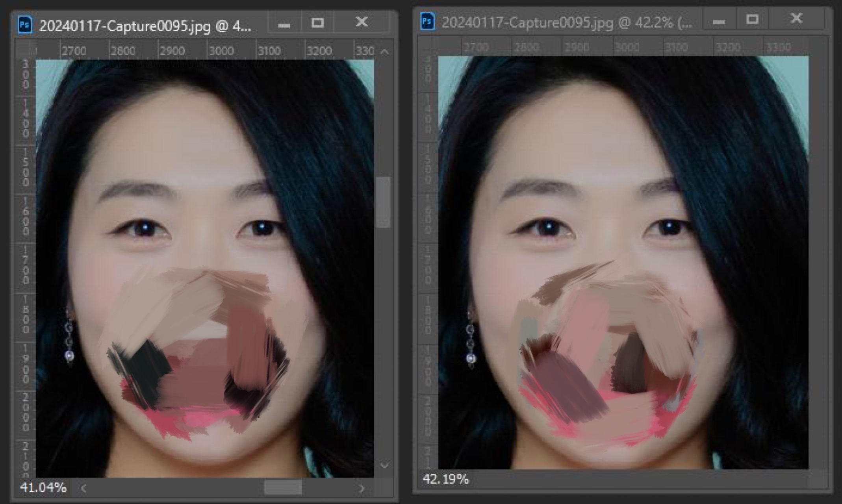
Task: Close the left Capture0095.jpg window
Action: (x=362, y=22)
